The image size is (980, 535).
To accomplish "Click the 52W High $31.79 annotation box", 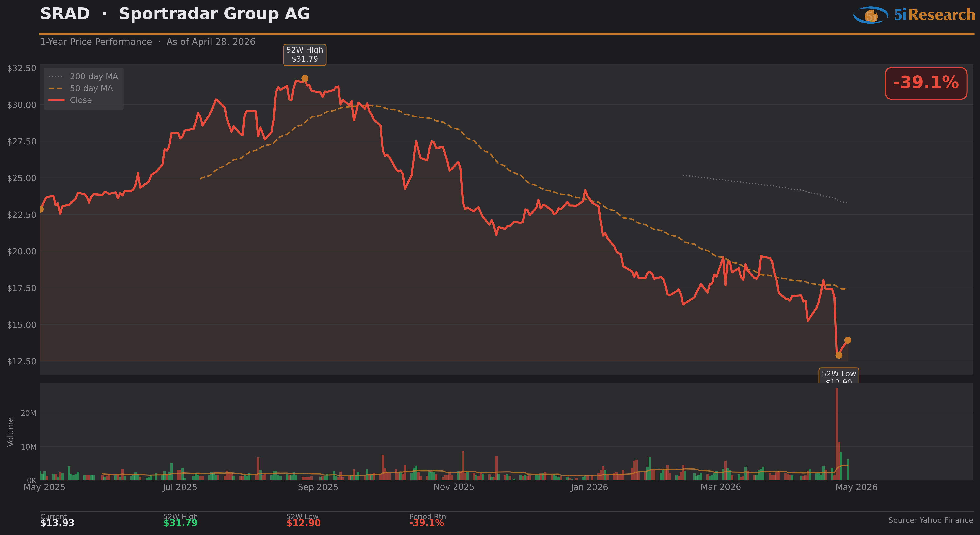I will (x=305, y=55).
